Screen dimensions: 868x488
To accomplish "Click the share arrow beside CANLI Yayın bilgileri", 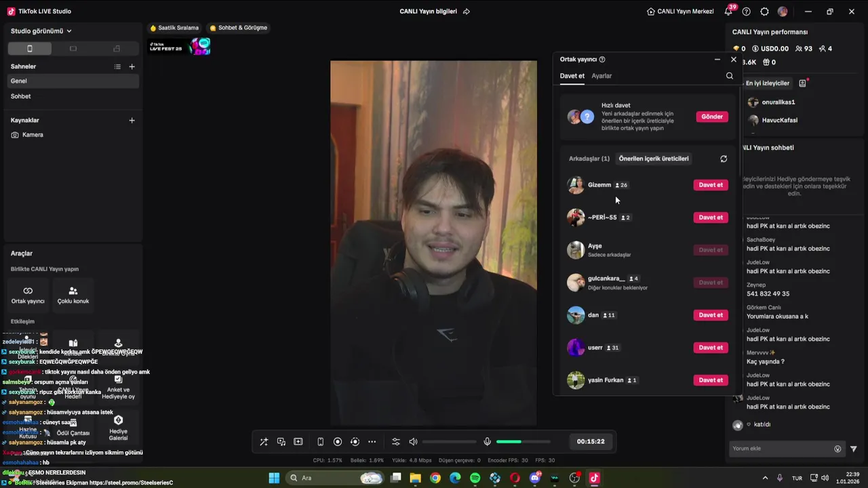I will click(467, 12).
